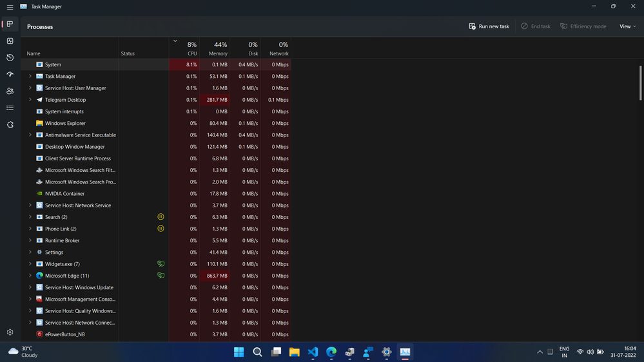The image size is (644, 362).
Task: Open the Services page icon
Action: (10, 125)
